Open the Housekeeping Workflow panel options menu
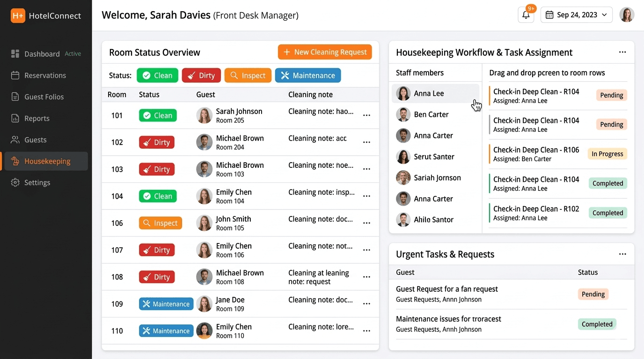The height and width of the screenshot is (359, 644). [622, 52]
